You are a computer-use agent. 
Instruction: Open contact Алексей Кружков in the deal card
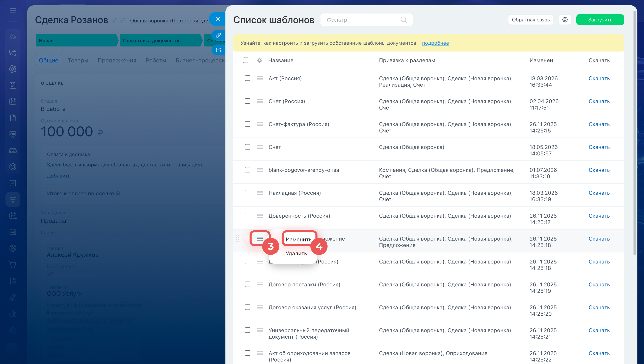[72, 255]
